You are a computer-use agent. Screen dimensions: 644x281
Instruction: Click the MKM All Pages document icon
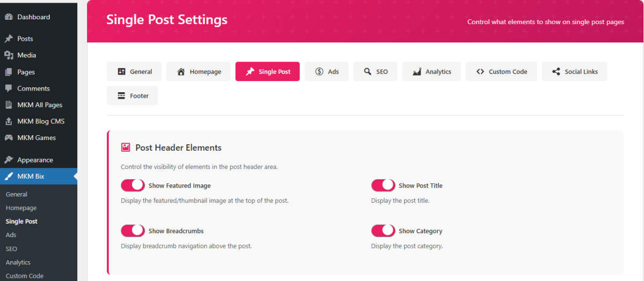9,105
